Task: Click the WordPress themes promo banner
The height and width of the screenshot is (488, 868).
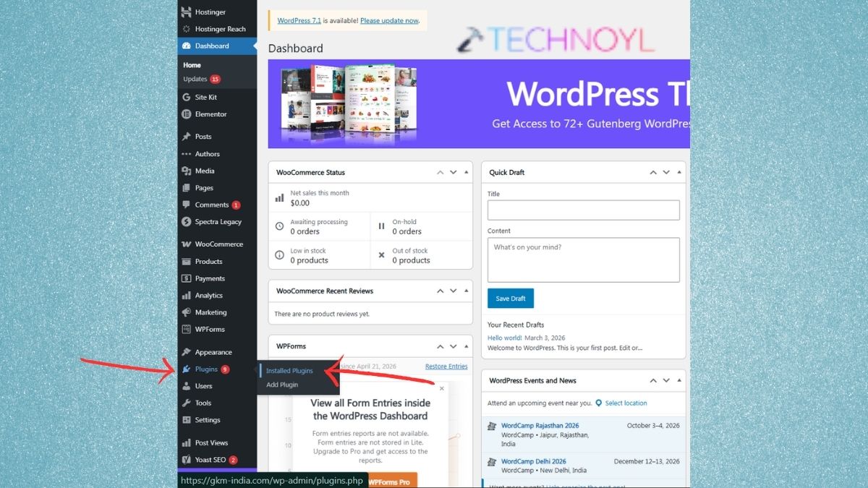Action: click(479, 103)
